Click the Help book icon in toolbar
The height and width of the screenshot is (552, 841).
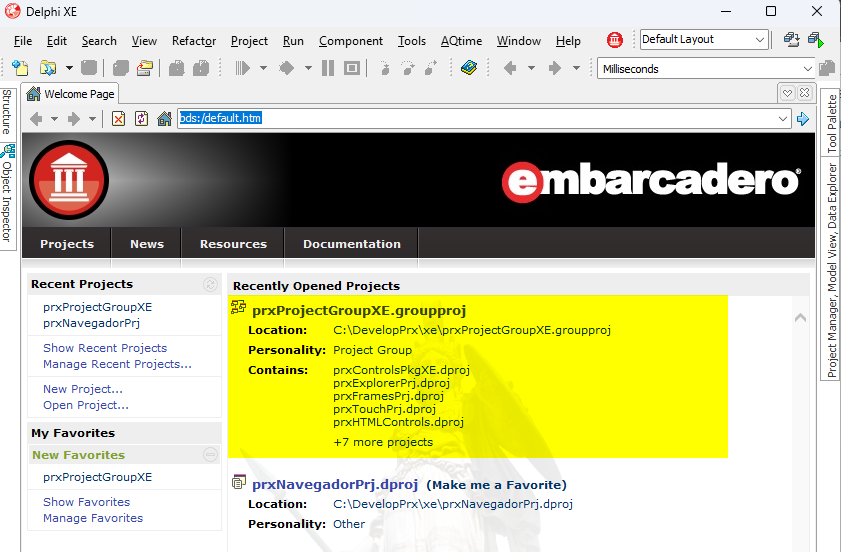(469, 68)
